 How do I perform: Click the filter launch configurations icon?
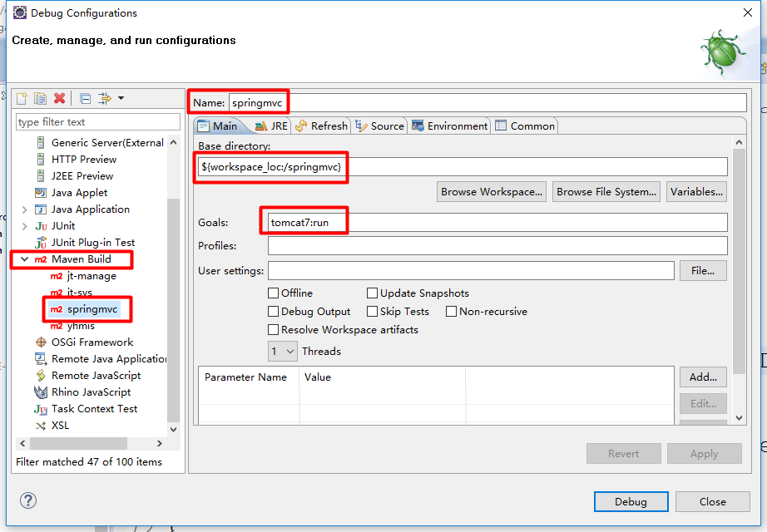click(105, 98)
